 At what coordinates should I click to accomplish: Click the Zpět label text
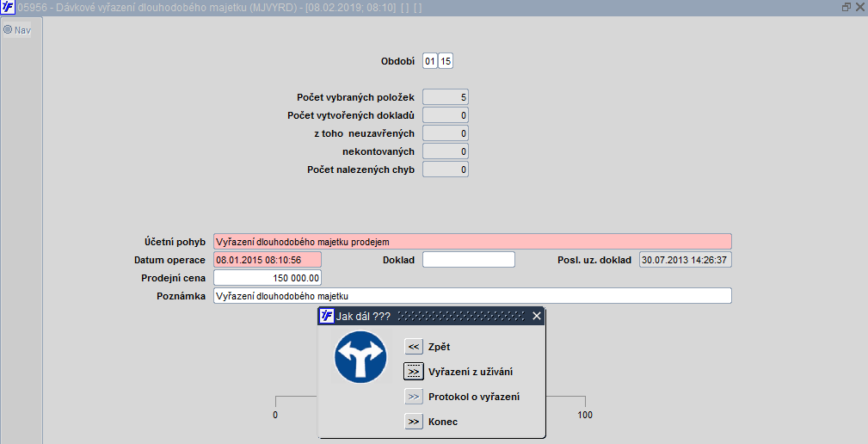439,347
